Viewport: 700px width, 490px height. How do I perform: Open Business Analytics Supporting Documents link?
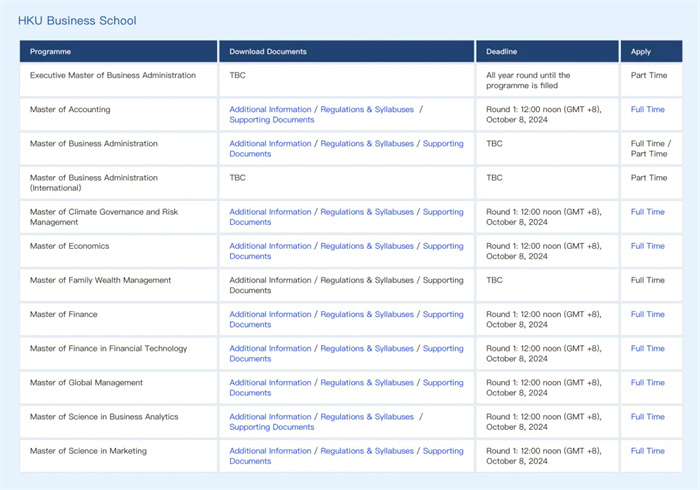(272, 427)
